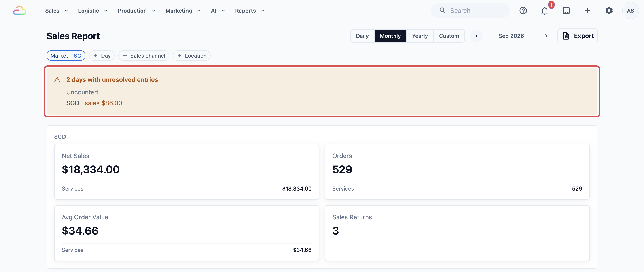
Task: Expand the Marketing menu dropdown
Action: click(183, 11)
